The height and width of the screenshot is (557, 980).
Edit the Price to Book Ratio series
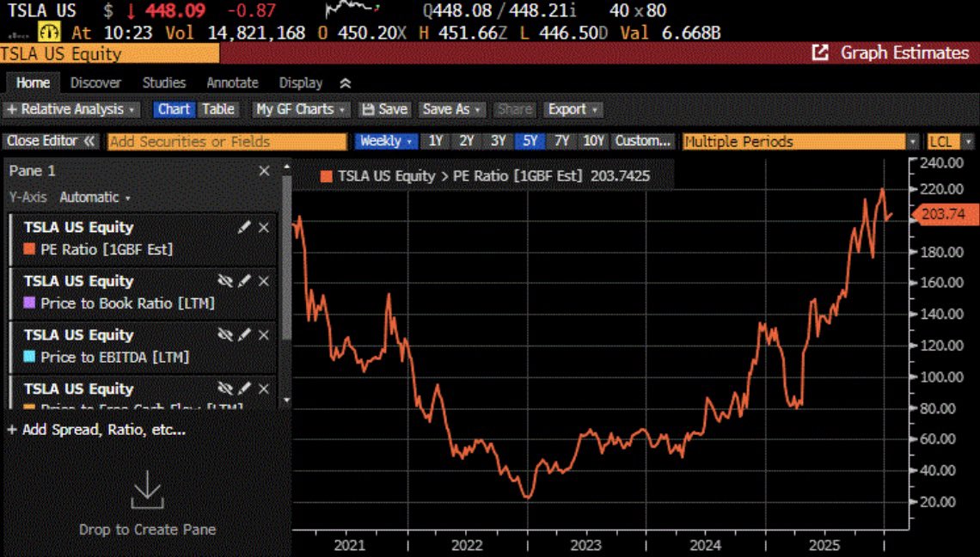pyautogui.click(x=244, y=281)
